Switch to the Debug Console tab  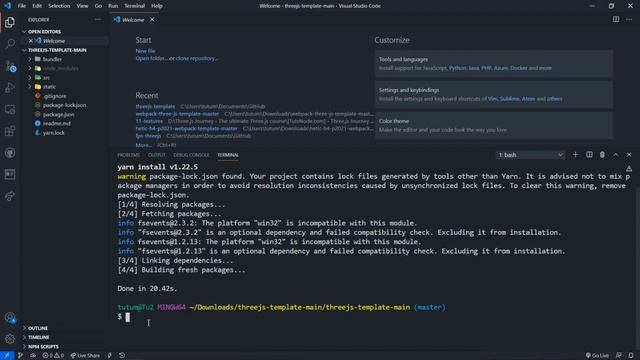click(x=191, y=155)
